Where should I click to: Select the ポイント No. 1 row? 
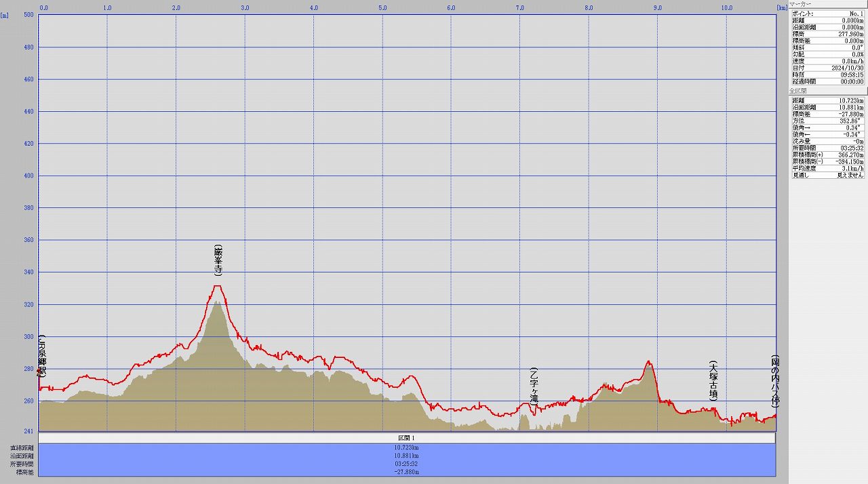(x=827, y=14)
